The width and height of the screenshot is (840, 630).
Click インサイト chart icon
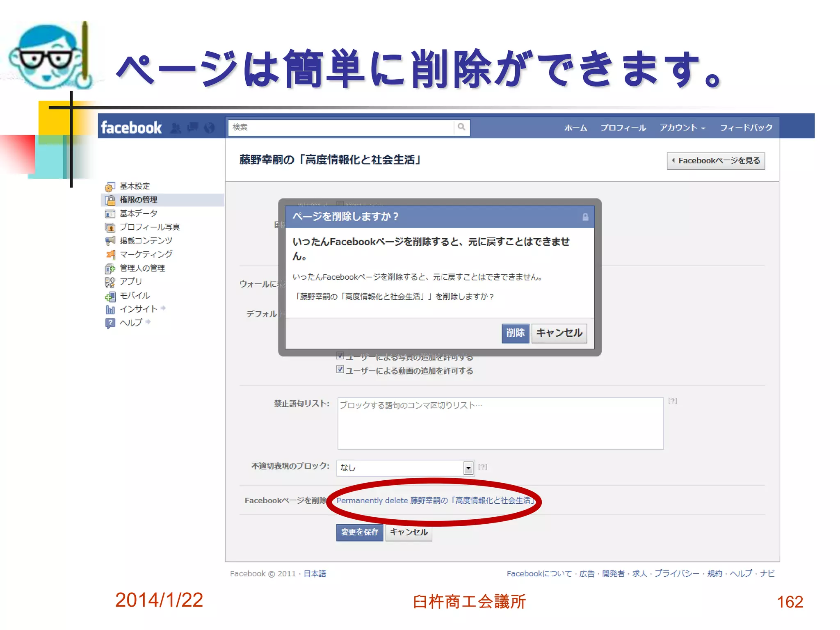pyautogui.click(x=110, y=310)
